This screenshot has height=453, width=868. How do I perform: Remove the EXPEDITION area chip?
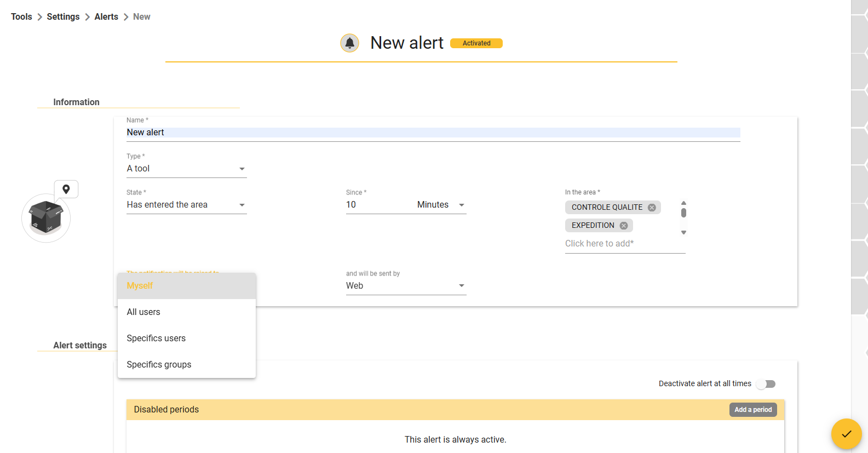click(624, 226)
